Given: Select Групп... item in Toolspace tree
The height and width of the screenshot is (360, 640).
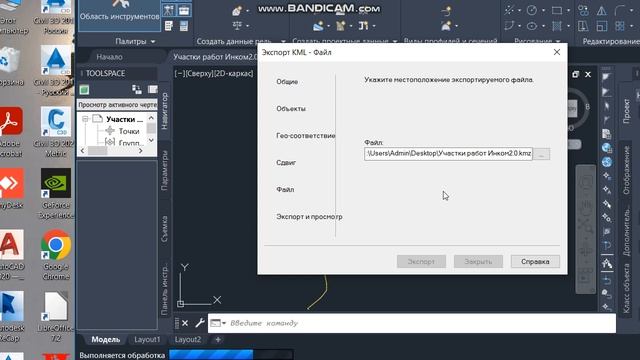Looking at the screenshot, I should click(x=131, y=142).
